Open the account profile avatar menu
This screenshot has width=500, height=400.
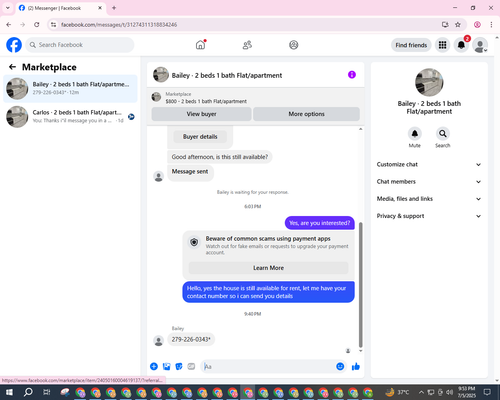[x=480, y=45]
